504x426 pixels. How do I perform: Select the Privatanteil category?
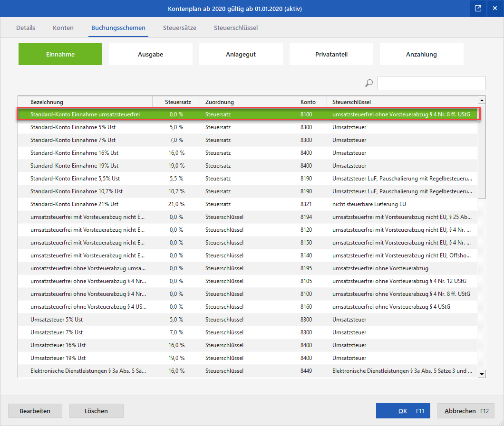coord(331,54)
